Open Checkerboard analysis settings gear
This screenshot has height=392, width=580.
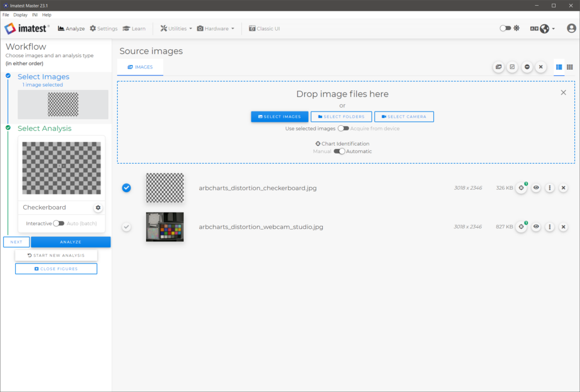[98, 208]
